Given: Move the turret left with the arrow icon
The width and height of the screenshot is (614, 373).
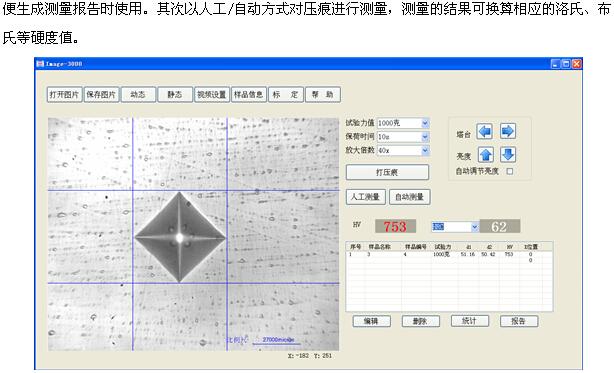Looking at the screenshot, I should point(484,132).
